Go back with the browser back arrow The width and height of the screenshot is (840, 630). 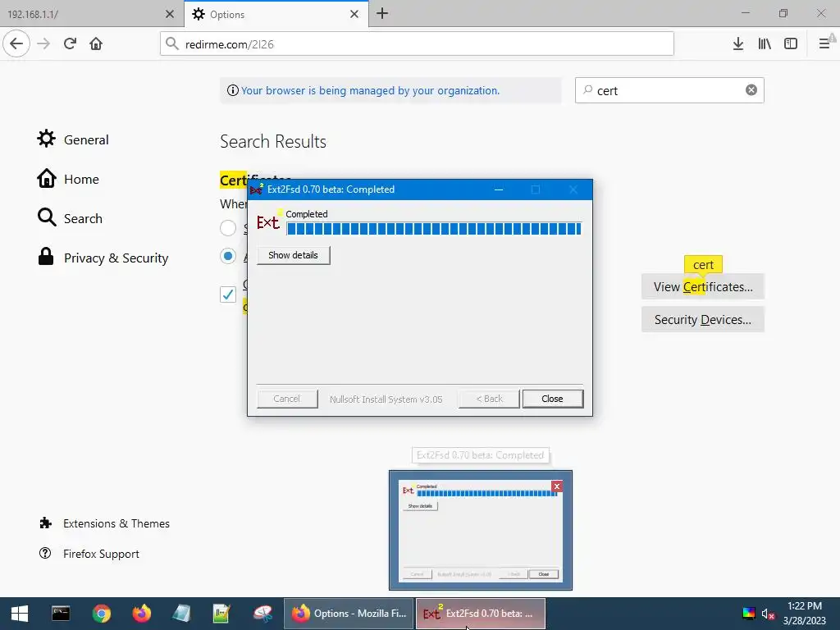tap(16, 44)
